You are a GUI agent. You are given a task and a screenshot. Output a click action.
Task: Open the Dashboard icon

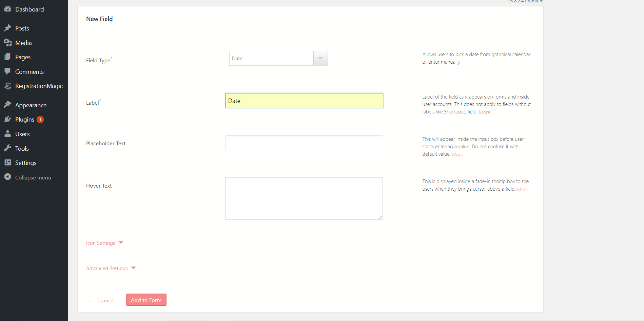tap(8, 9)
